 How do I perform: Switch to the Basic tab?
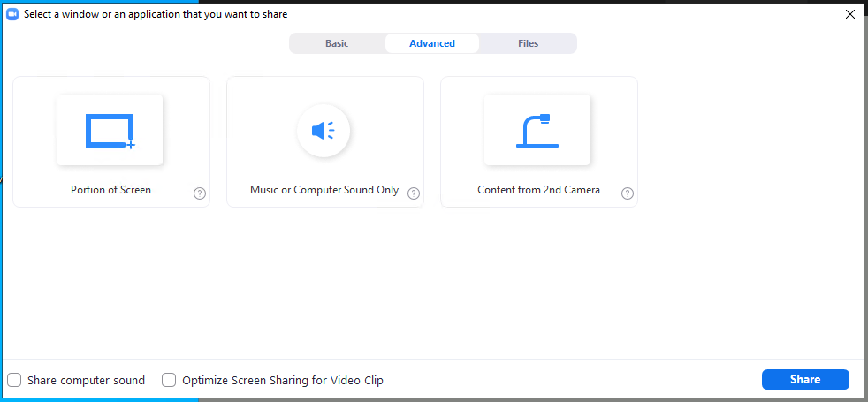point(337,43)
